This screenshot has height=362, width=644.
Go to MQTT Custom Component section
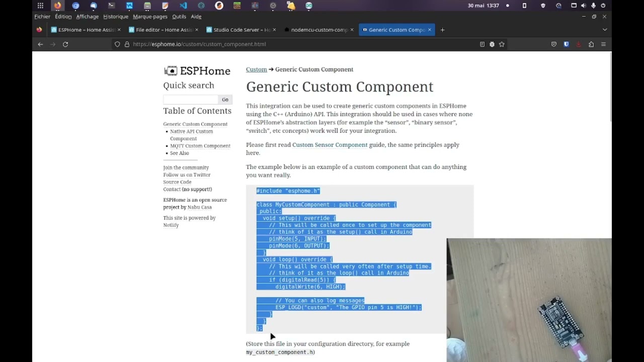200,146
